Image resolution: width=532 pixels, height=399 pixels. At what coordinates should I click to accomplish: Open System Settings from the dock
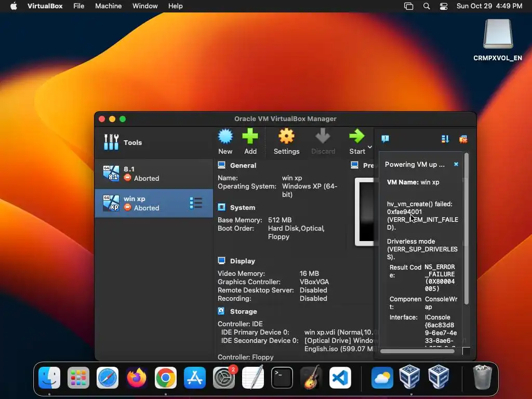pos(224,378)
